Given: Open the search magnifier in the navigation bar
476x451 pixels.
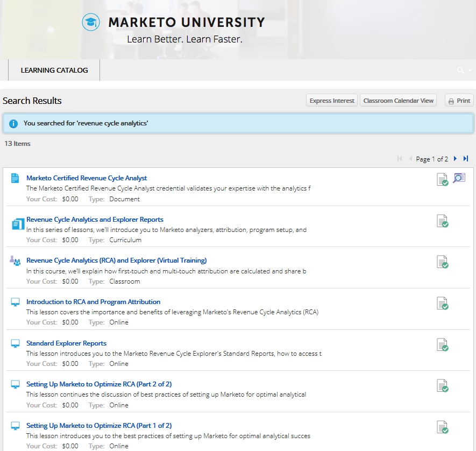Looking at the screenshot, I should pyautogui.click(x=460, y=70).
